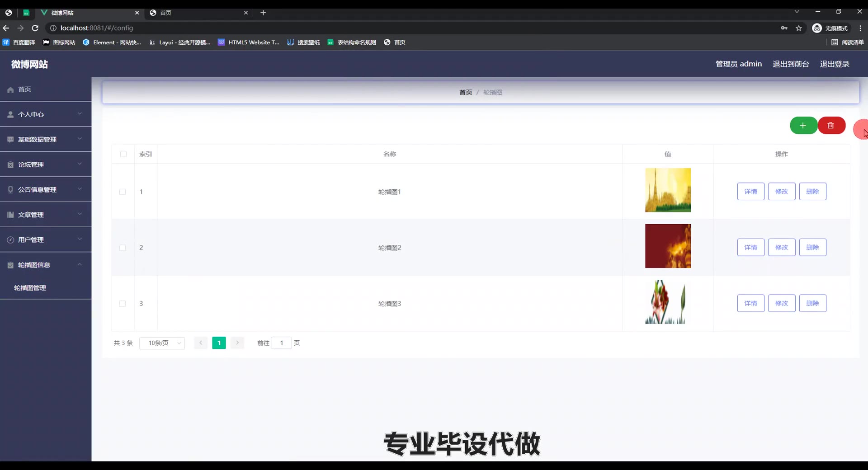Check the checkbox for row 轮播图3
Image resolution: width=868 pixels, height=470 pixels.
click(x=123, y=304)
